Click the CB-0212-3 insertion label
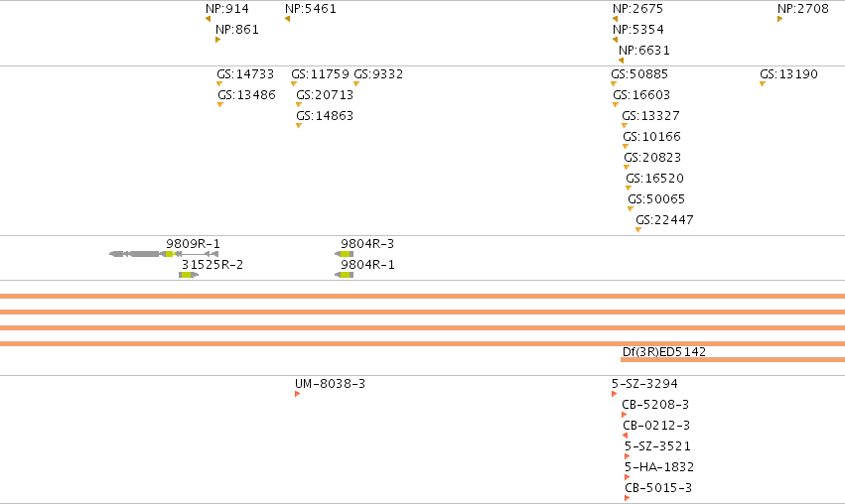This screenshot has width=845, height=504. coord(656,426)
